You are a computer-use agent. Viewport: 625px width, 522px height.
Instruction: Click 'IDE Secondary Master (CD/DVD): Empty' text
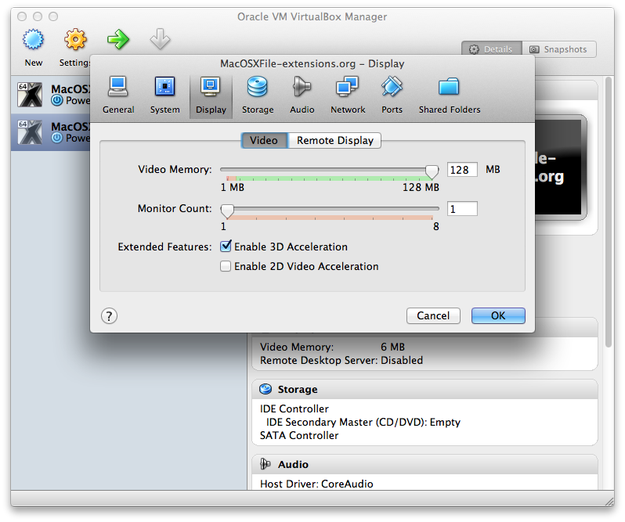click(363, 422)
